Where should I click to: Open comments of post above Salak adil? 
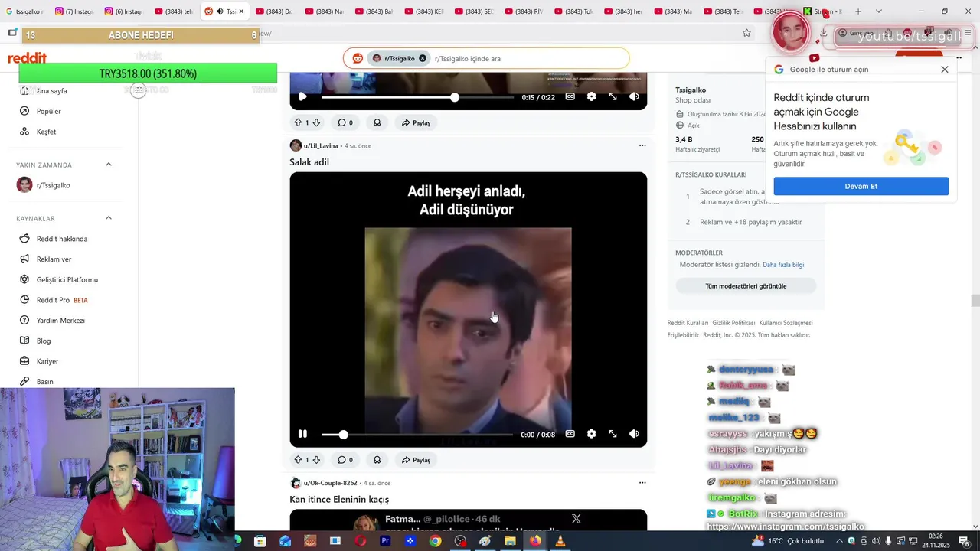(x=345, y=122)
